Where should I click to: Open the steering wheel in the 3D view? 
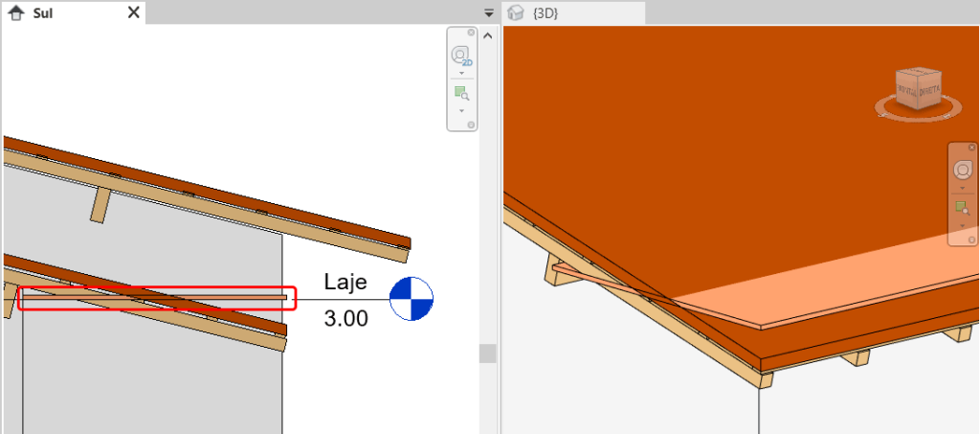click(962, 171)
